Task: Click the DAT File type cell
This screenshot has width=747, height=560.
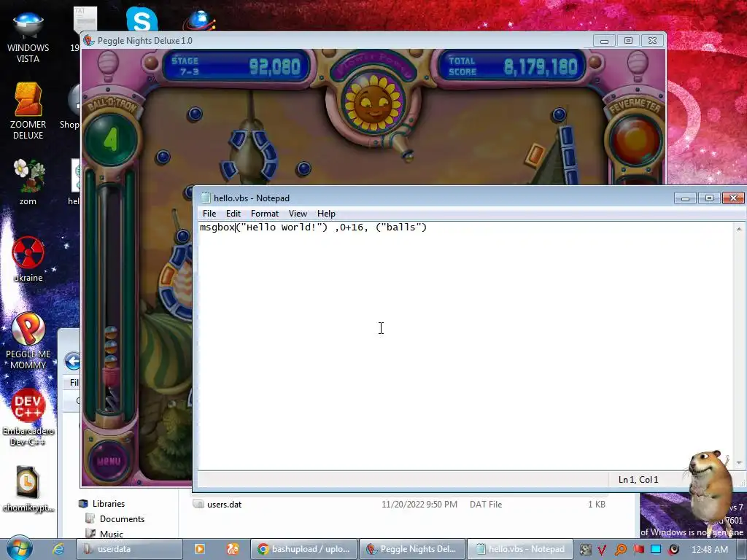Action: (485, 505)
